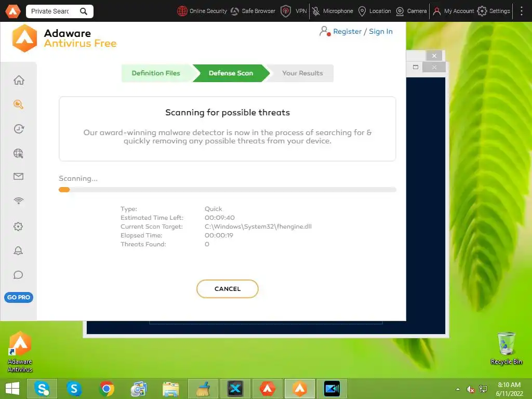Click the Elapsed Time value 00:00:19
The image size is (532, 399).
[x=219, y=235]
